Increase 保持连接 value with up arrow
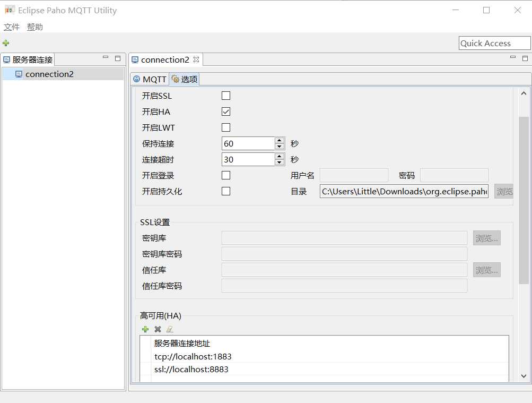This screenshot has width=532, height=403. click(x=279, y=140)
